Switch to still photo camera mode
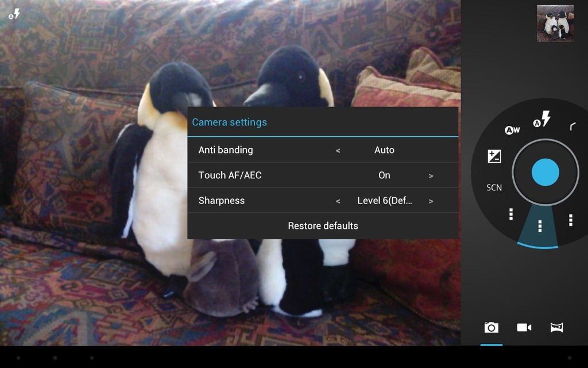 (x=492, y=327)
